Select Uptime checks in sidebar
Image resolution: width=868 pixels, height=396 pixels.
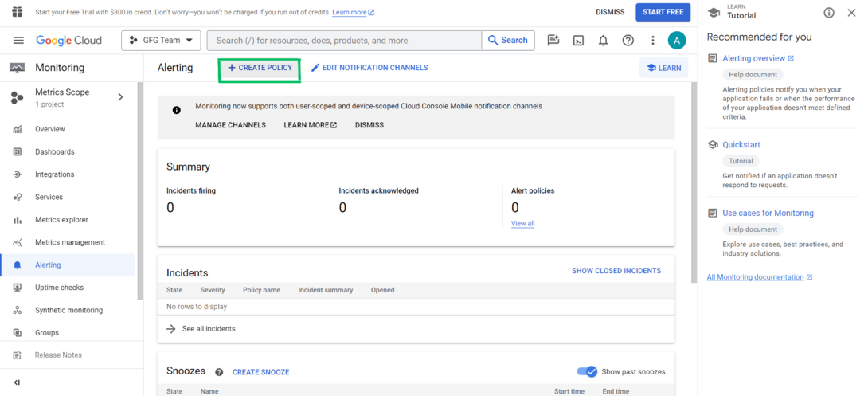coord(59,288)
